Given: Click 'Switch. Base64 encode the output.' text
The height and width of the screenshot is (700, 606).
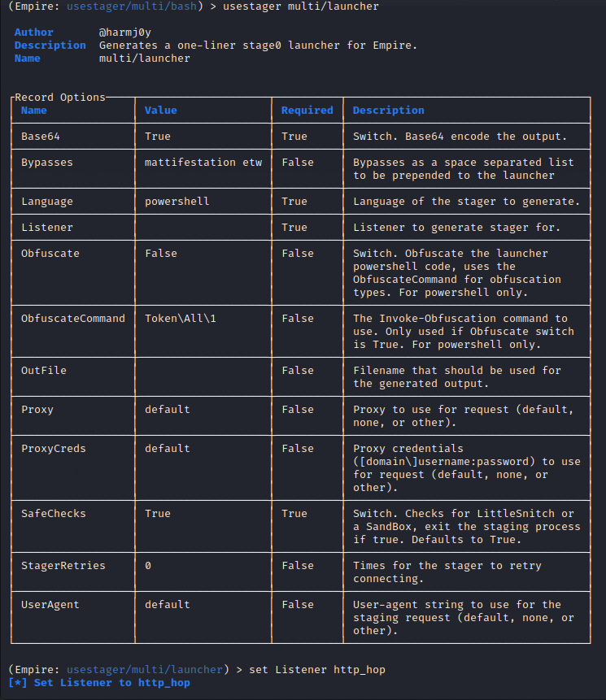Looking at the screenshot, I should coord(460,136).
